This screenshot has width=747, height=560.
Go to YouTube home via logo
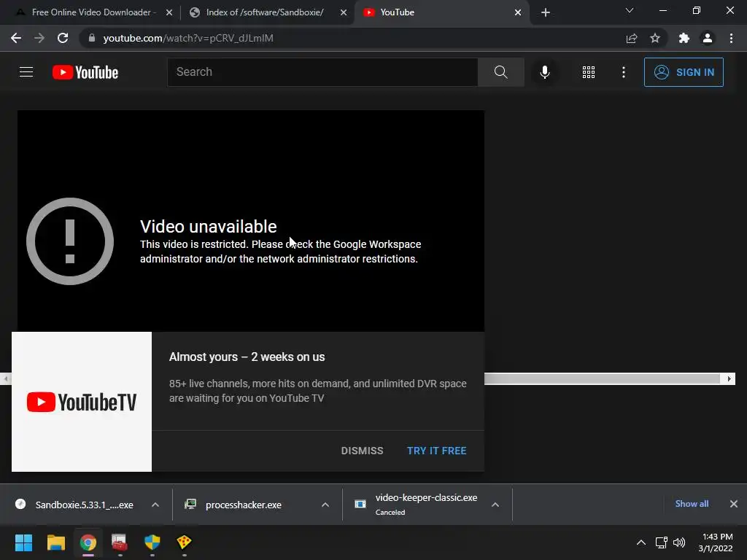(85, 72)
